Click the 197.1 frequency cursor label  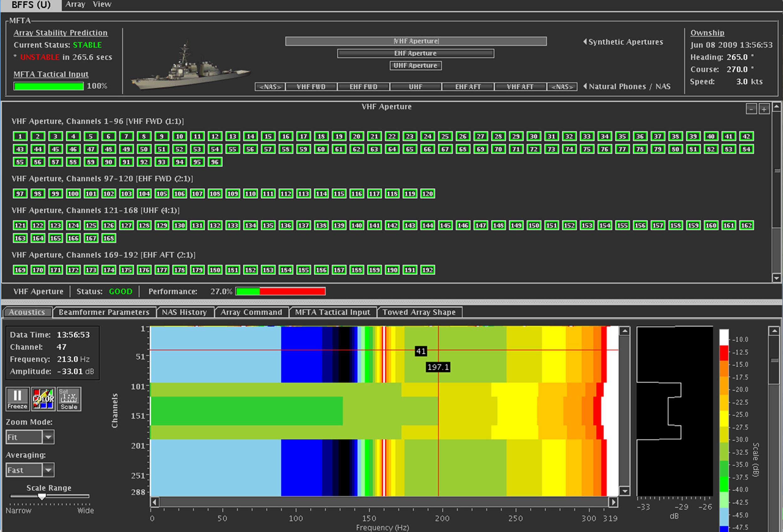click(438, 367)
